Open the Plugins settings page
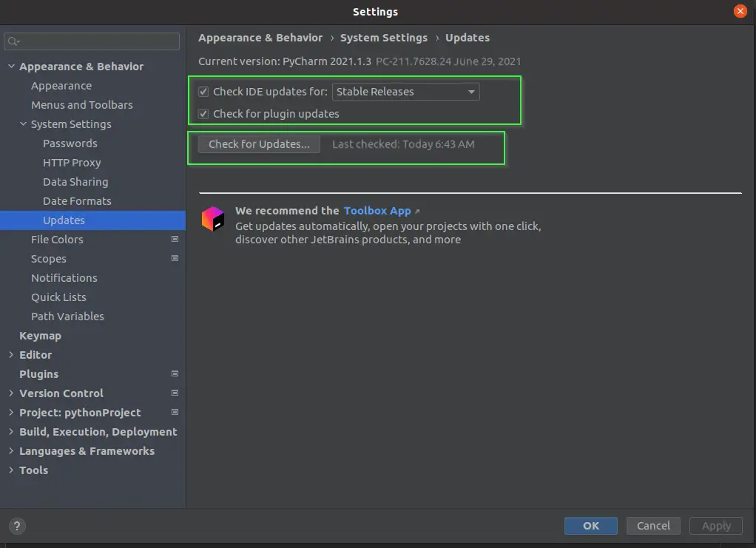The width and height of the screenshot is (756, 548). tap(38, 374)
